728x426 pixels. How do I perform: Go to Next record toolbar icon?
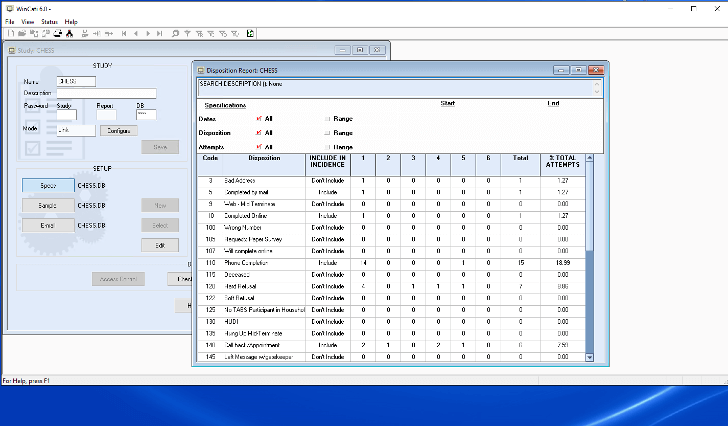[148, 33]
